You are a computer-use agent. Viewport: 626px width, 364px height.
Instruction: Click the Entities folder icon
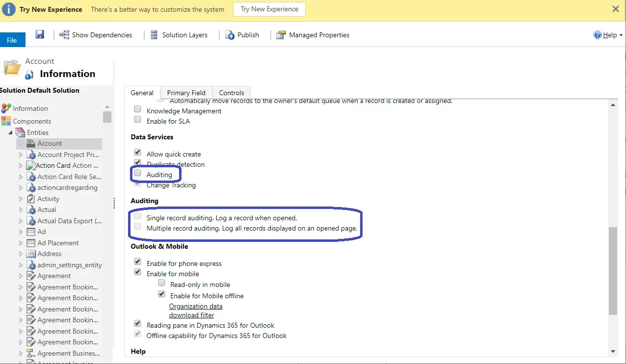pos(20,132)
